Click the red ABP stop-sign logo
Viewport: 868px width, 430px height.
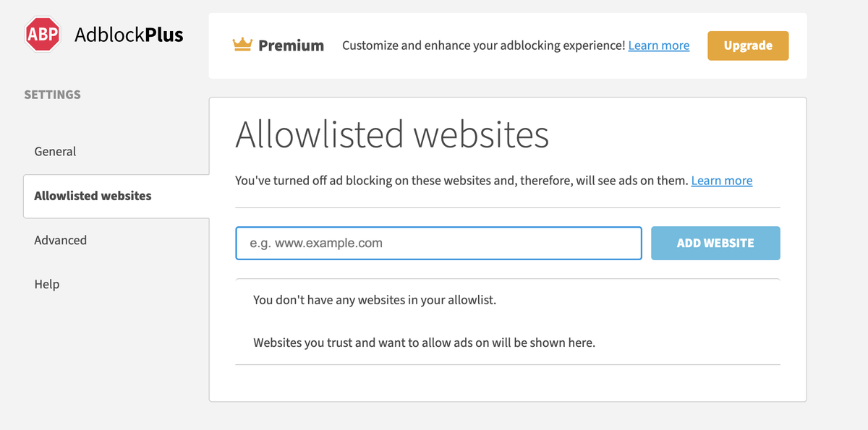(x=42, y=35)
